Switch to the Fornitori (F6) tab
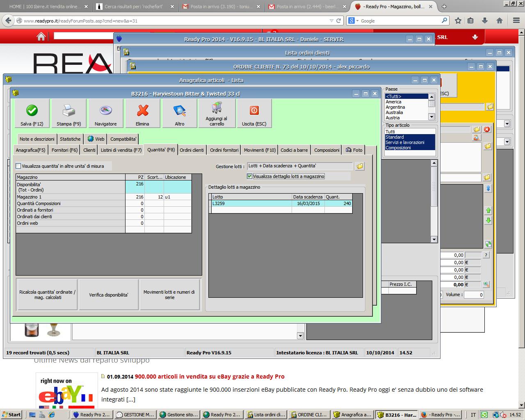The width and height of the screenshot is (525, 420). pos(64,150)
